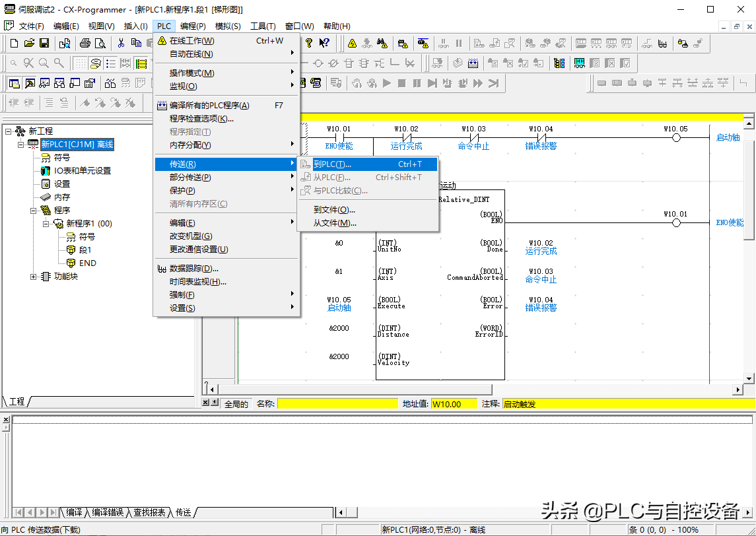The width and height of the screenshot is (756, 536).
Task: Click the Cut scissors icon
Action: point(121,44)
